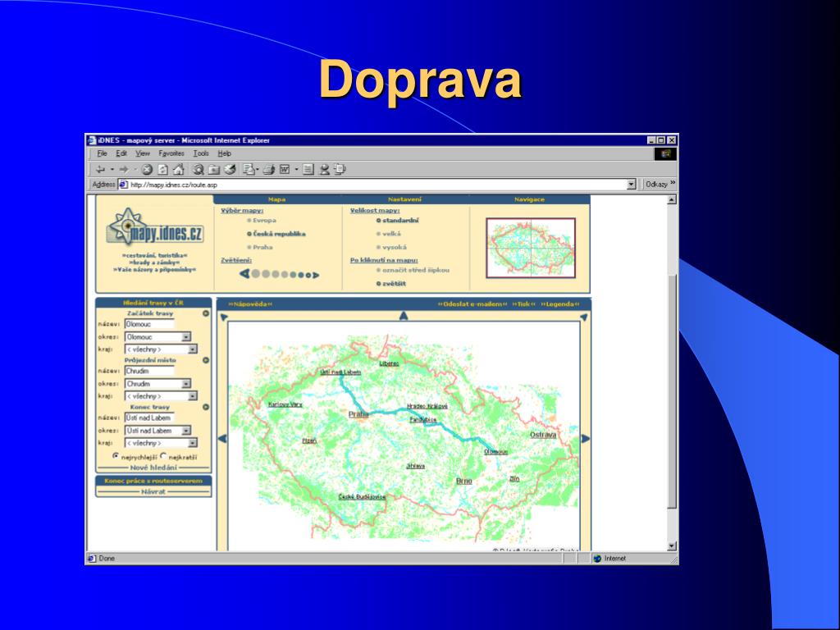Click the Home toolbar icon
Image resolution: width=840 pixels, height=630 pixels.
tap(178, 170)
